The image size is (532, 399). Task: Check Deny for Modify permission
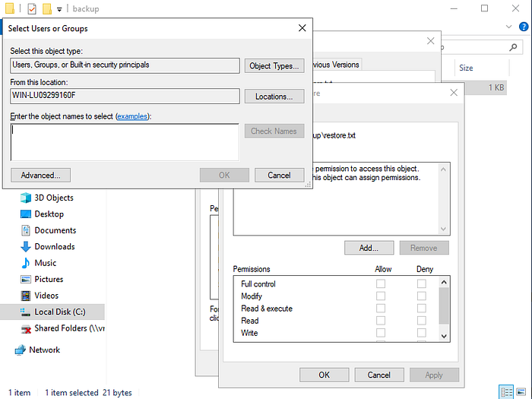point(422,296)
